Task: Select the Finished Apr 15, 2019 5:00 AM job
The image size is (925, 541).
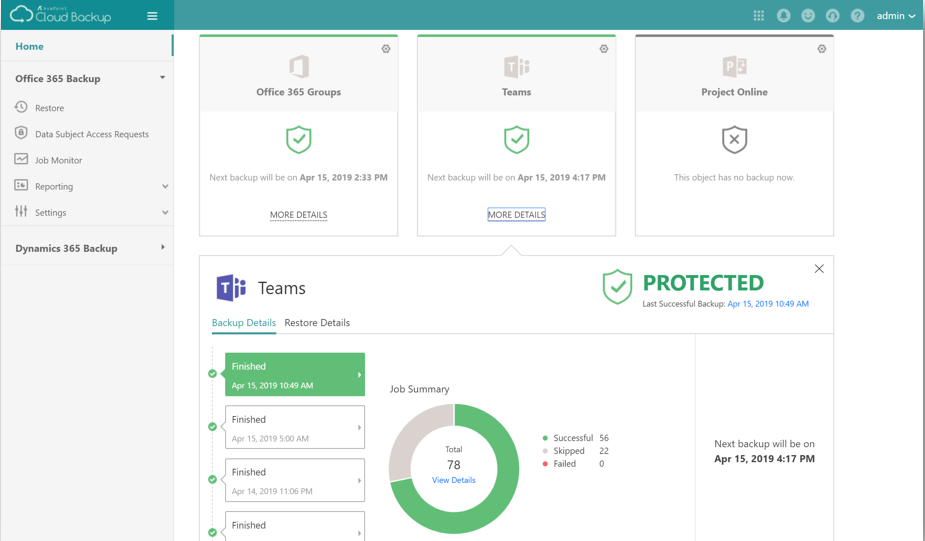Action: 295,427
